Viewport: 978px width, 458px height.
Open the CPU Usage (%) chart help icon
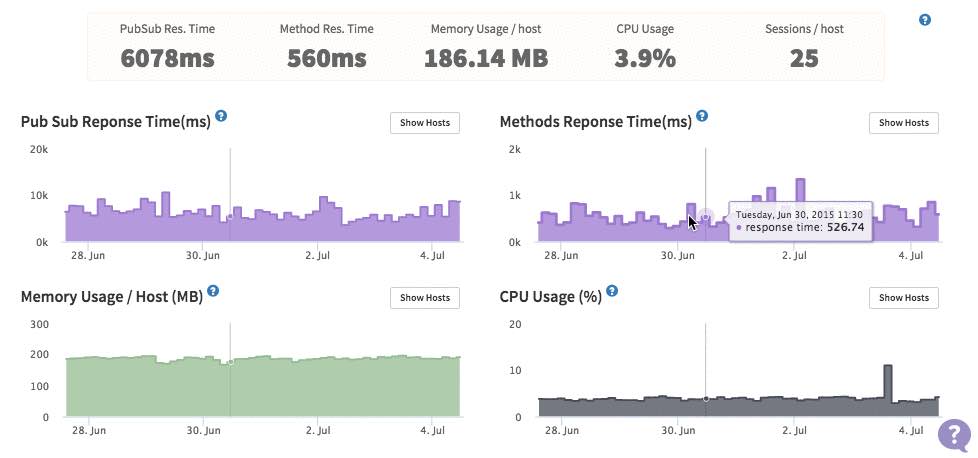pos(612,291)
